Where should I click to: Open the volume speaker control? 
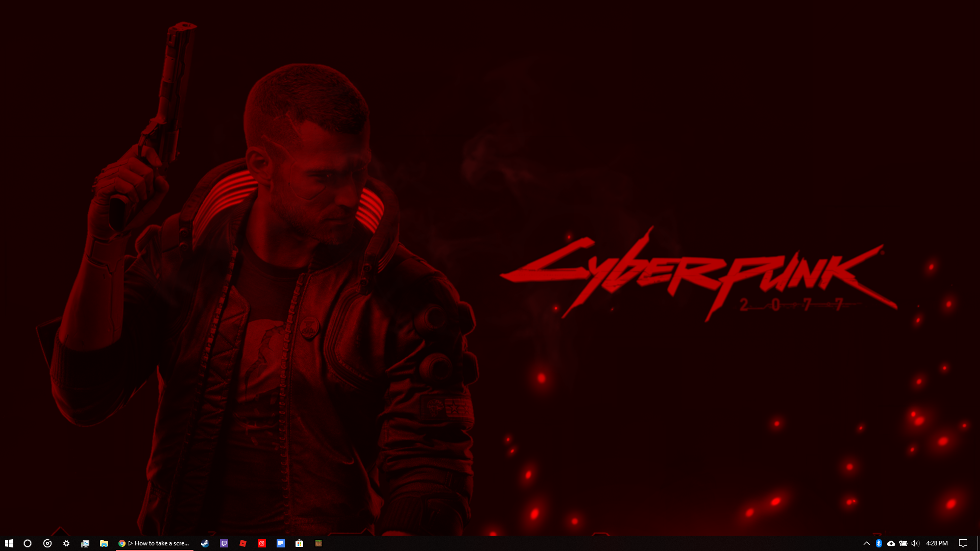(x=915, y=543)
